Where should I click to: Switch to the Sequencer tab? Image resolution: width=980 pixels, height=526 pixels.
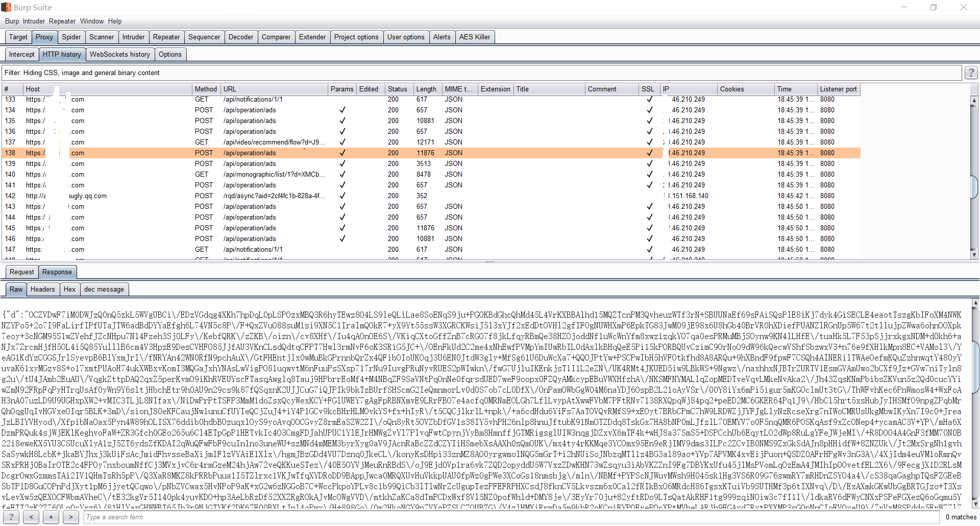click(x=204, y=37)
